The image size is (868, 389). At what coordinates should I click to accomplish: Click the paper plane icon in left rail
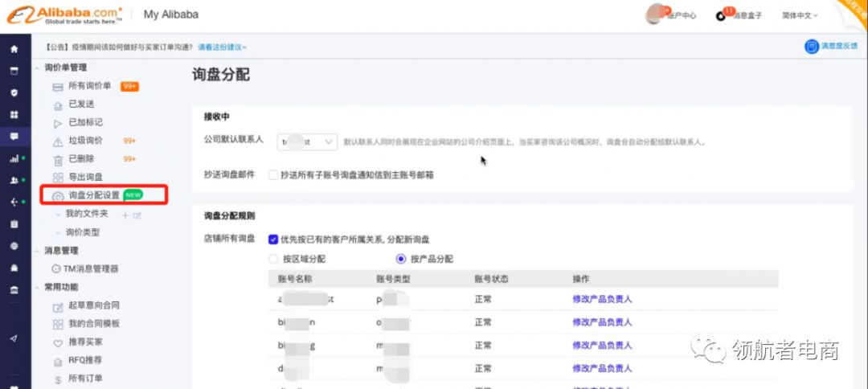14,338
